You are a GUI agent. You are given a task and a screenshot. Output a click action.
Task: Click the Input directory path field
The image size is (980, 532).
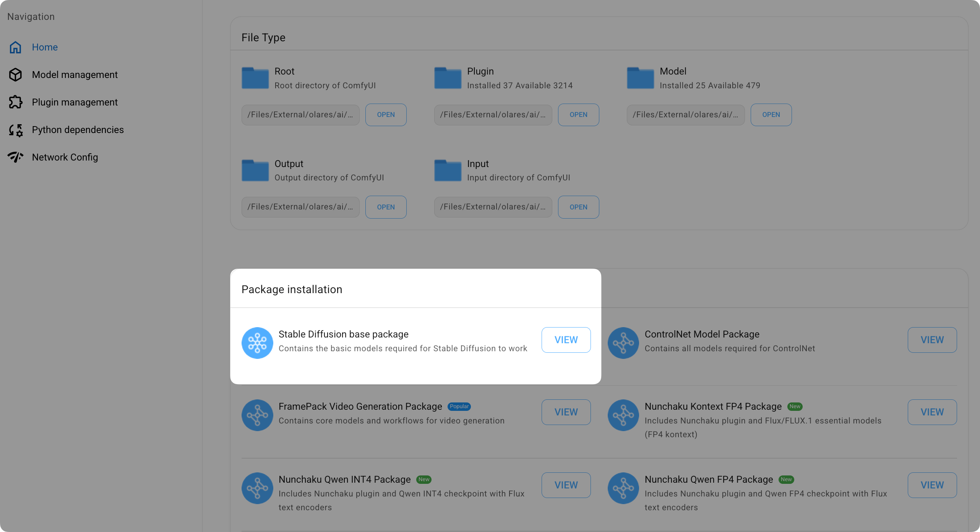tap(493, 207)
